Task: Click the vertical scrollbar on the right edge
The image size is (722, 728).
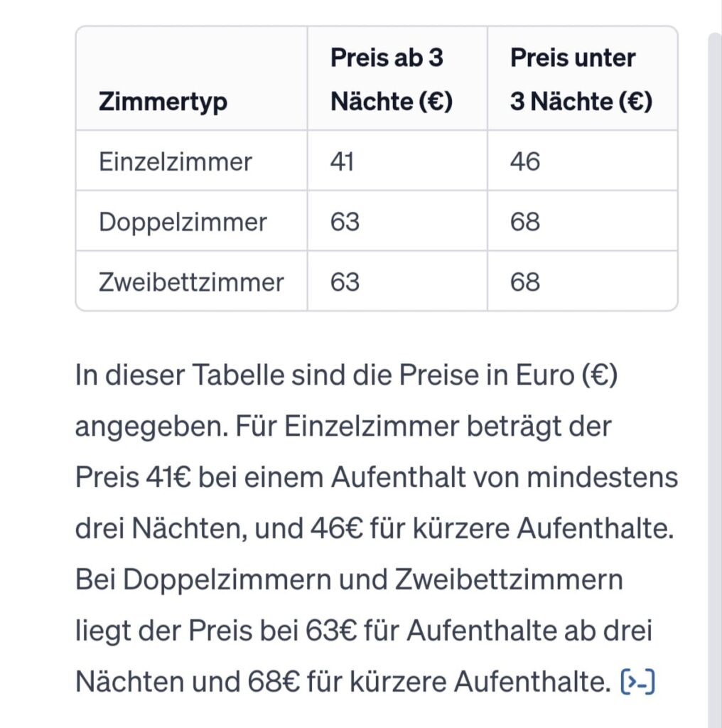Action: point(715,380)
